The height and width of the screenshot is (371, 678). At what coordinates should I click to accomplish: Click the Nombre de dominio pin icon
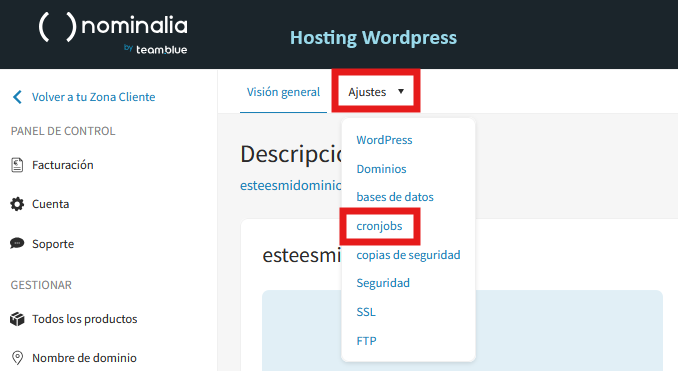point(17,358)
